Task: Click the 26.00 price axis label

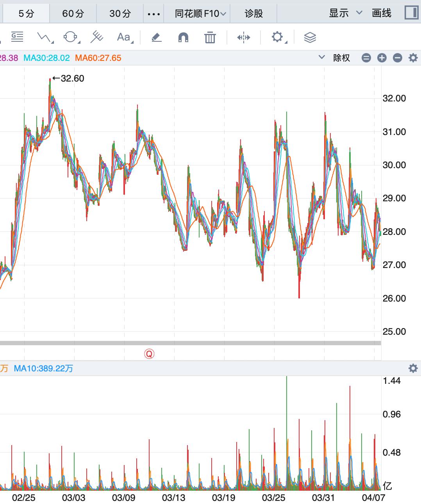Action: (x=394, y=298)
